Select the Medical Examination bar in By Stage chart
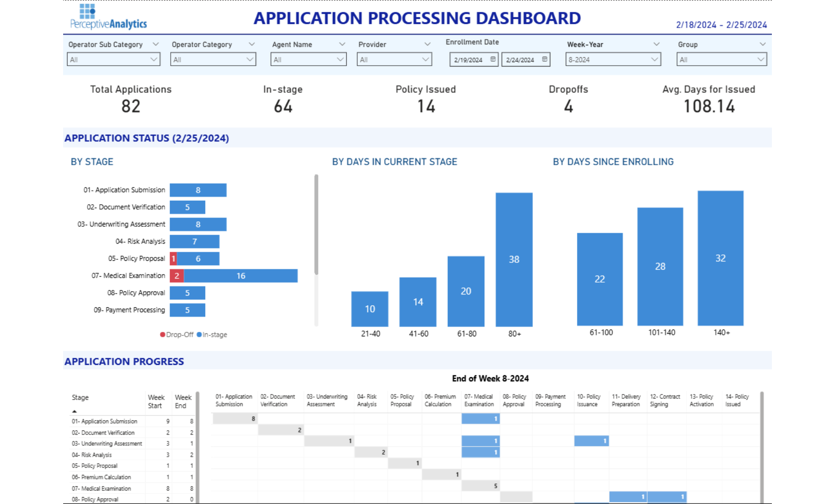The height and width of the screenshot is (504, 835). [x=240, y=276]
